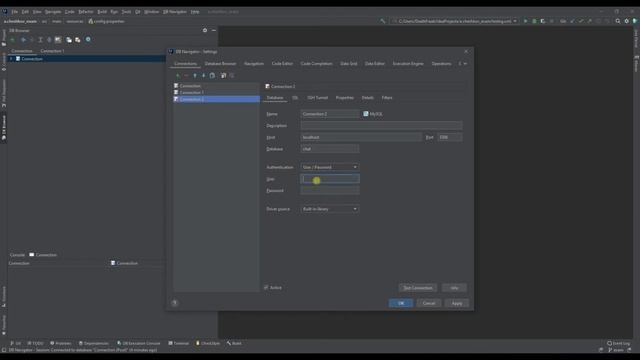Switch to the Navigation settings tab
Image resolution: width=640 pixels, height=360 pixels.
(254, 64)
